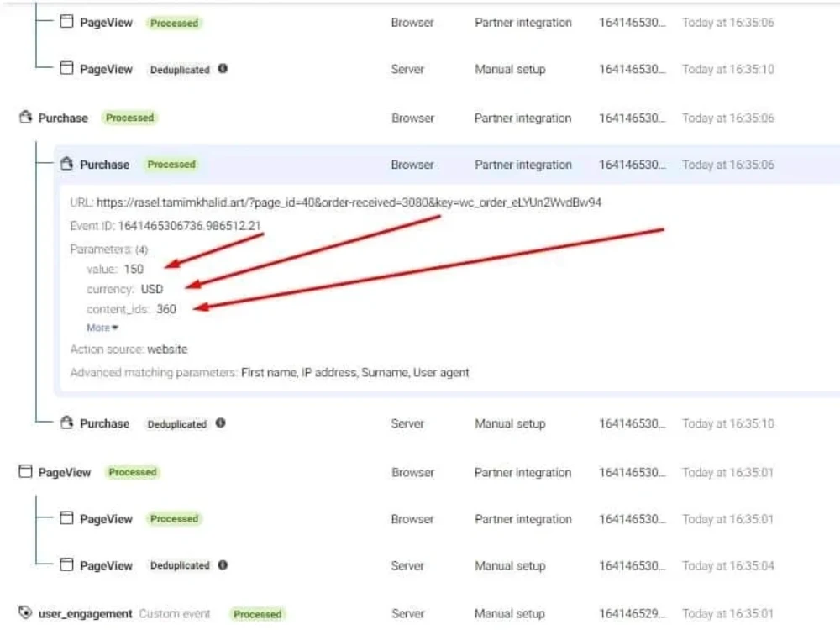Screen dimensions: 840x630
Task: Click Manual setup in PageView 16:35:04 row
Action: click(510, 565)
